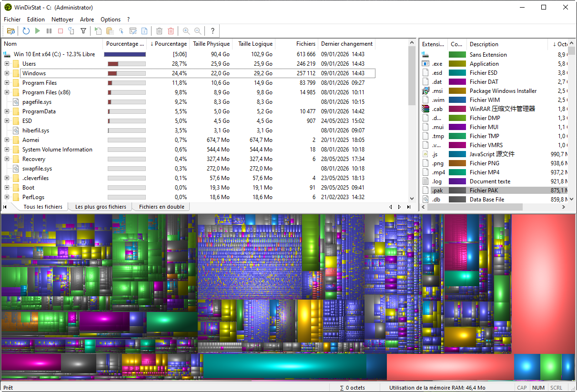
Task: Expand the ESD folder
Action: click(7, 121)
